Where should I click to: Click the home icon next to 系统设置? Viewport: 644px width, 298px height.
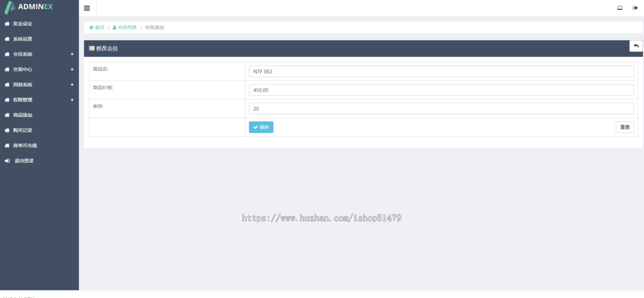[x=7, y=39]
